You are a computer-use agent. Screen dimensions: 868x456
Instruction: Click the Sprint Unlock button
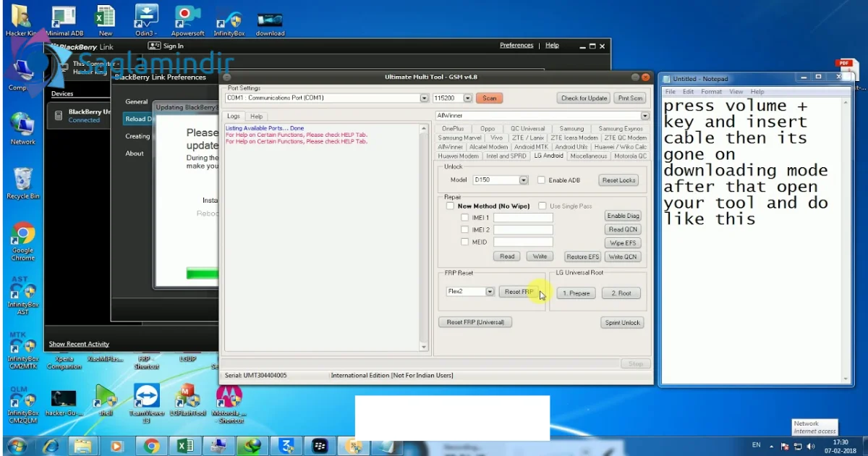[622, 323]
